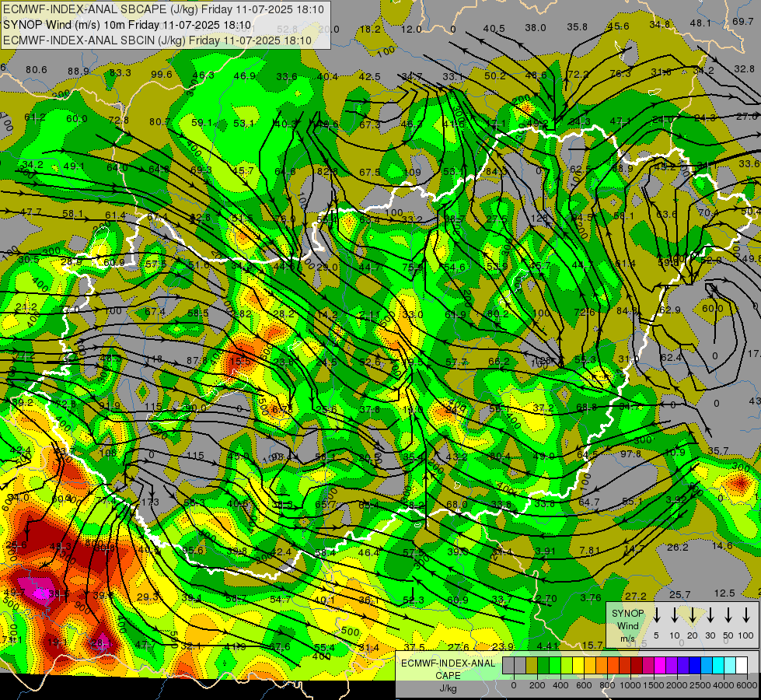Screen dimensions: 761x700
Task: Click the map value '35.7'
Action: click(x=717, y=451)
